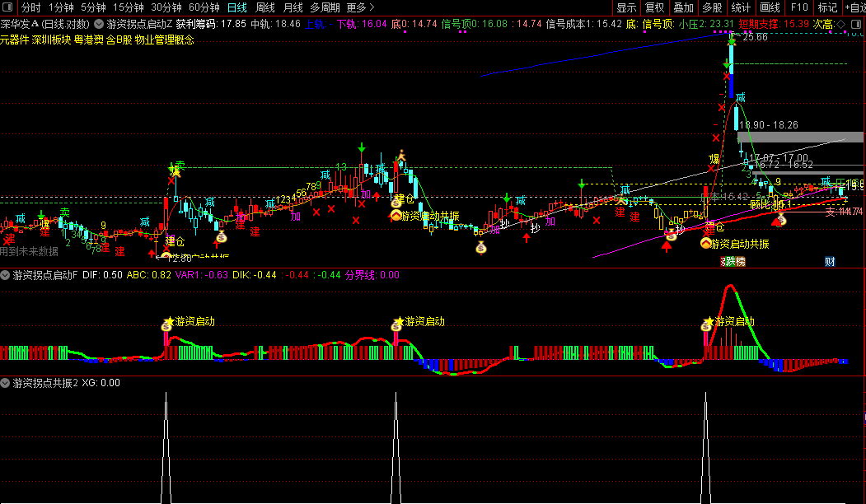Screen dimensions: 866x504
Task: Click the 短期支撑: 15.39 value
Action: 774,24
